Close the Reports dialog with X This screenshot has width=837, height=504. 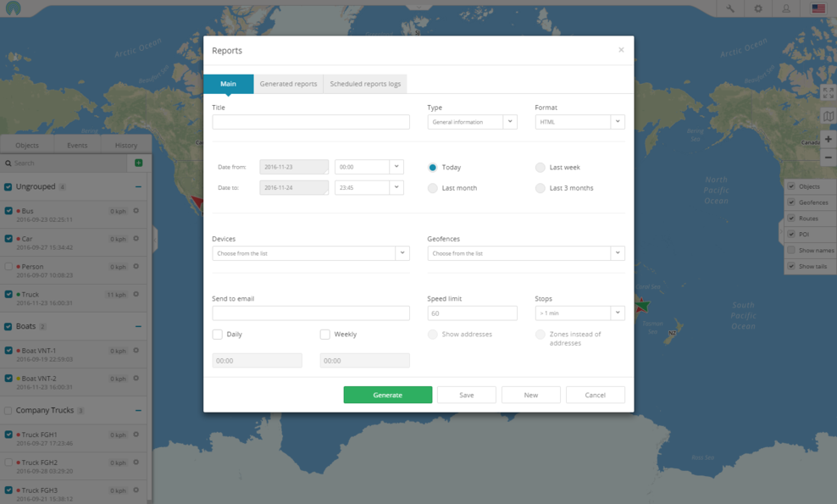[621, 50]
